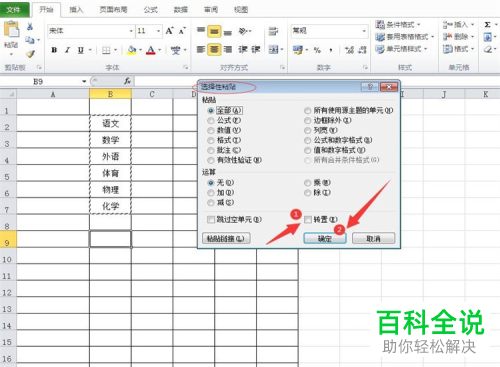This screenshot has height=367, width=500.
Task: Toggle Bold formatting
Action: click(54, 50)
